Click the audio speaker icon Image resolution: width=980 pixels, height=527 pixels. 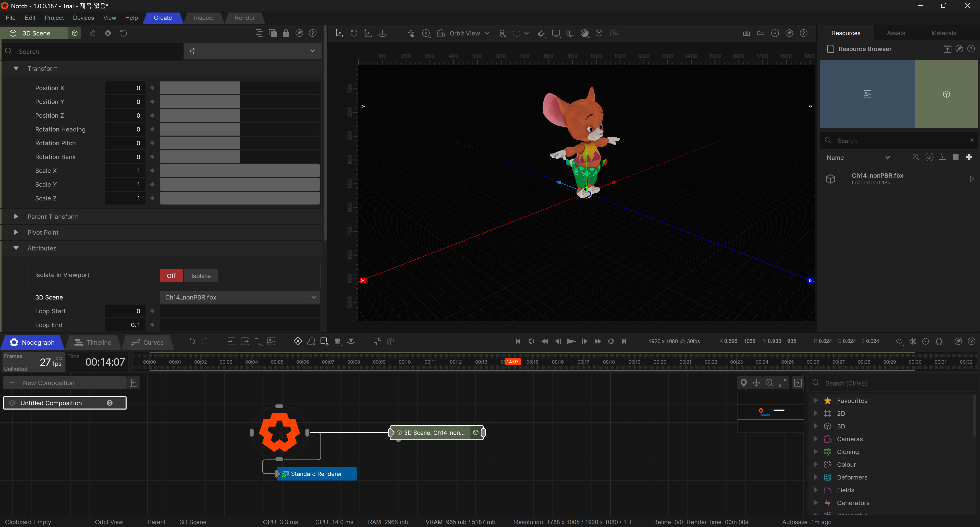coord(912,341)
